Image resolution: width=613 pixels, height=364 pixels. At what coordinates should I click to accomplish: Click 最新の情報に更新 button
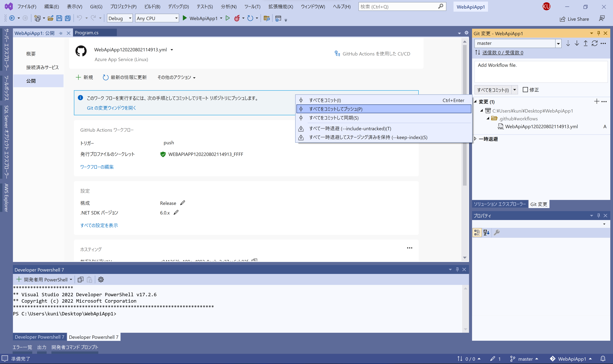[125, 77]
